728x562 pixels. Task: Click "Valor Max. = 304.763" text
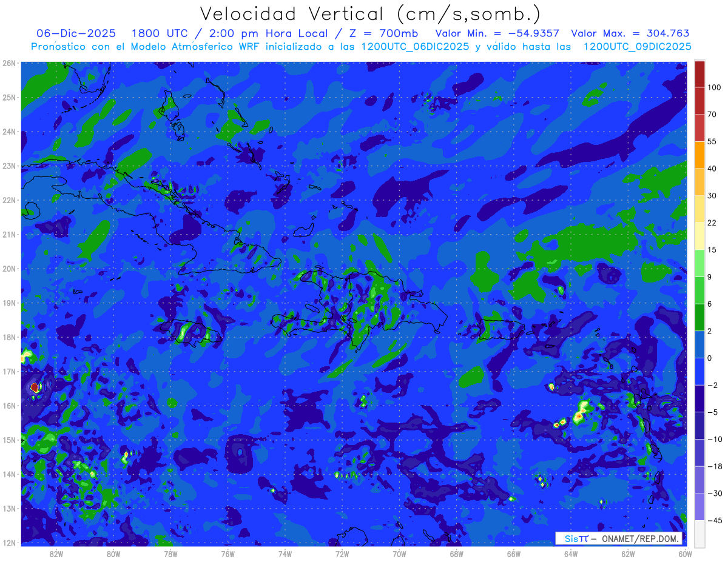pos(630,33)
